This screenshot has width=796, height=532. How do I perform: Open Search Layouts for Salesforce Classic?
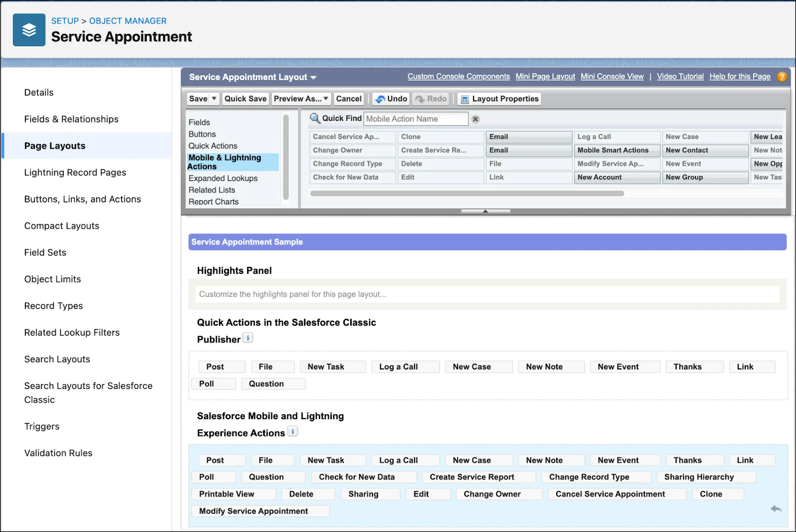pyautogui.click(x=88, y=393)
